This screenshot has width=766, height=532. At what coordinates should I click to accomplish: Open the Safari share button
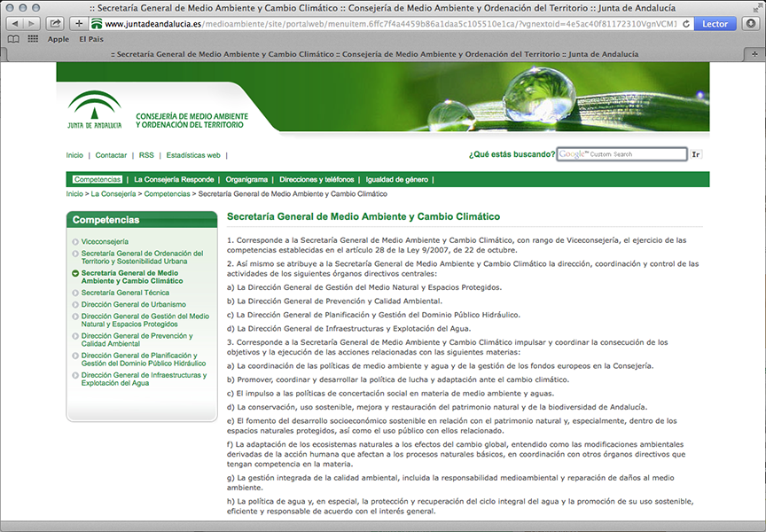[55, 24]
